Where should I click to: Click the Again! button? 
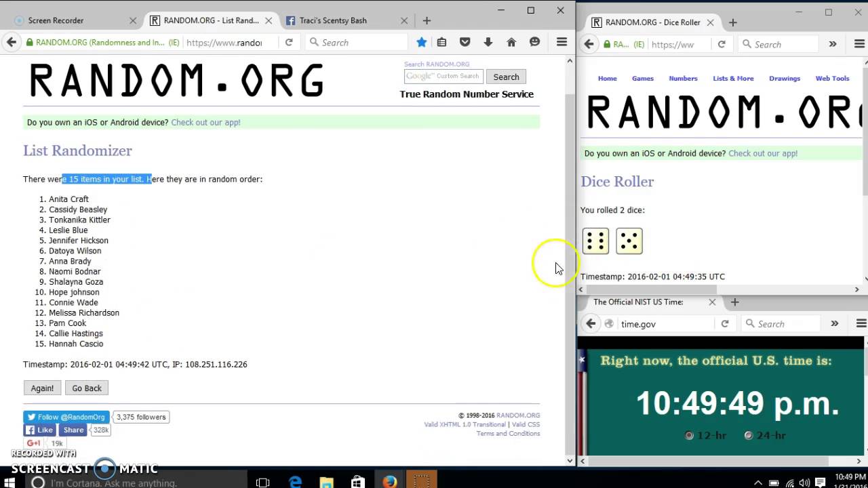pyautogui.click(x=42, y=388)
